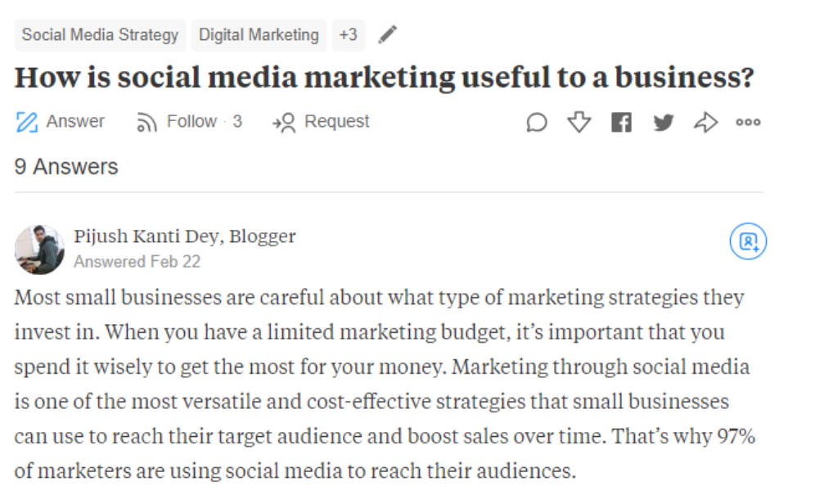This screenshot has height=504, width=833.
Task: Toggle Follow for this question
Action: click(189, 122)
